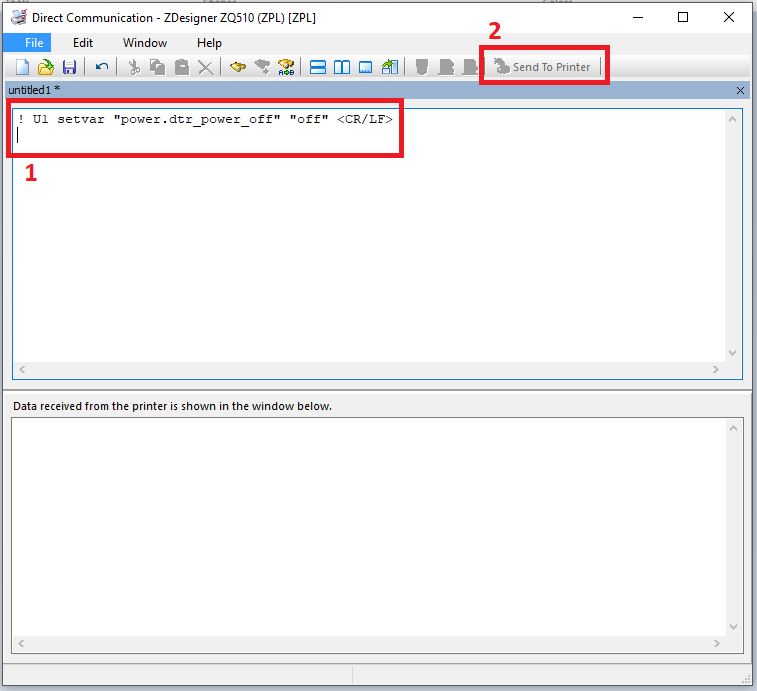Click the setvar power.dtr_power_off command line

pos(206,119)
